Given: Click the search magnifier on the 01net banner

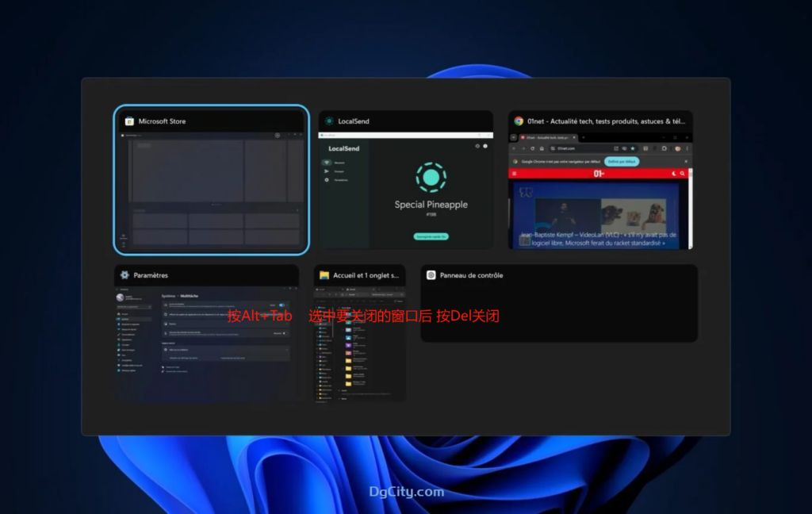Looking at the screenshot, I should pyautogui.click(x=682, y=174).
